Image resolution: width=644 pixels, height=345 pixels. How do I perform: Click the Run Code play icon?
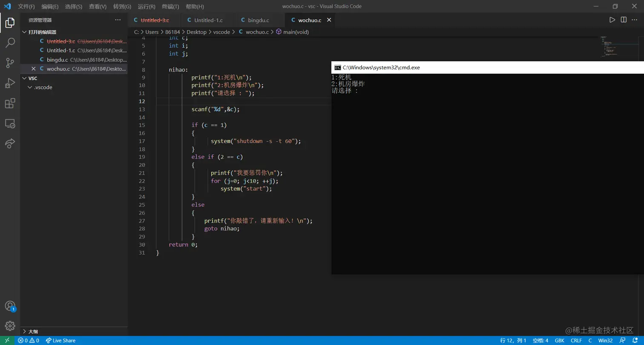click(612, 20)
